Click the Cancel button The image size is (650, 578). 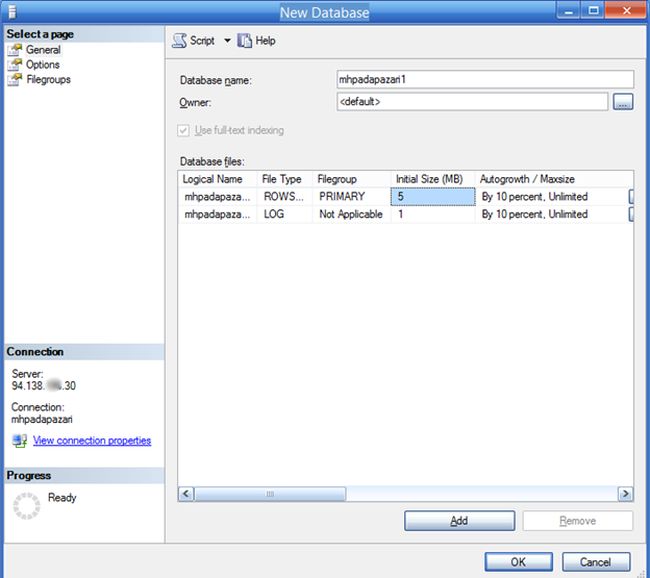click(x=596, y=562)
